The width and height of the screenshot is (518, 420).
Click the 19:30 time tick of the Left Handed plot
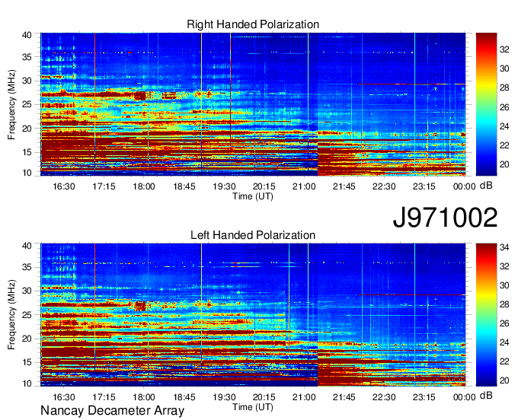(224, 397)
